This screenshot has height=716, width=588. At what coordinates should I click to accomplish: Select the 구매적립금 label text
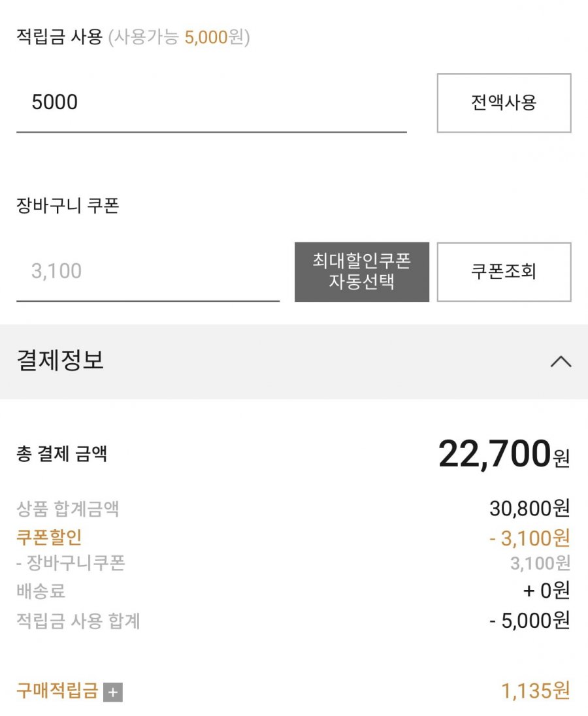click(x=57, y=691)
